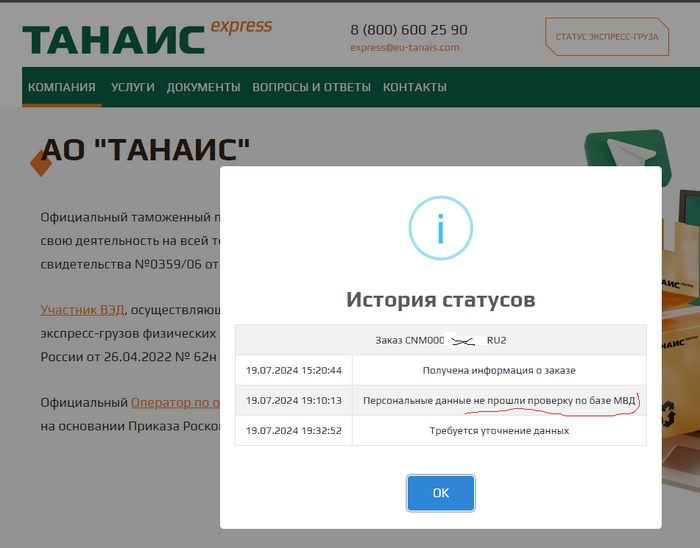Viewport: 700px width, 548px height.
Task: Click the text Официальный таможенный
Action: pos(125,217)
